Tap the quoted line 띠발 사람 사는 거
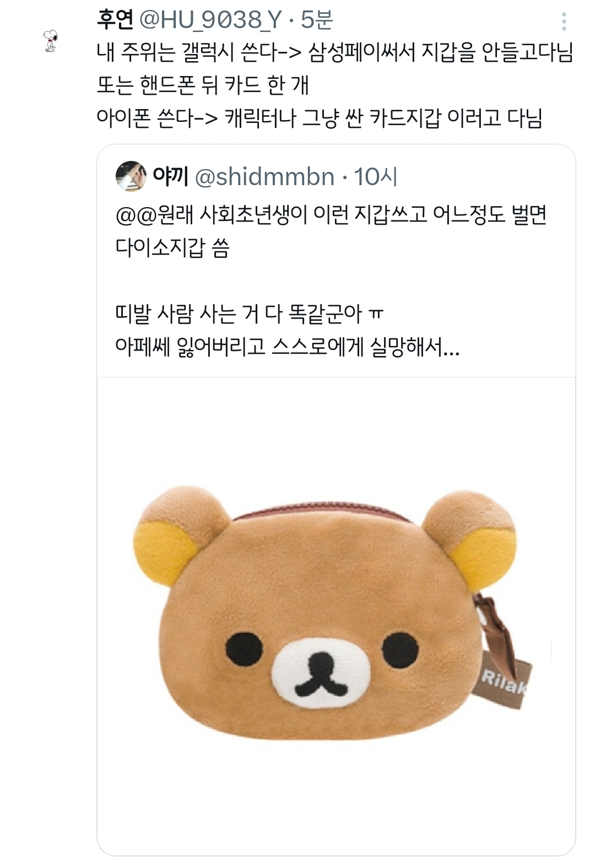 250,314
